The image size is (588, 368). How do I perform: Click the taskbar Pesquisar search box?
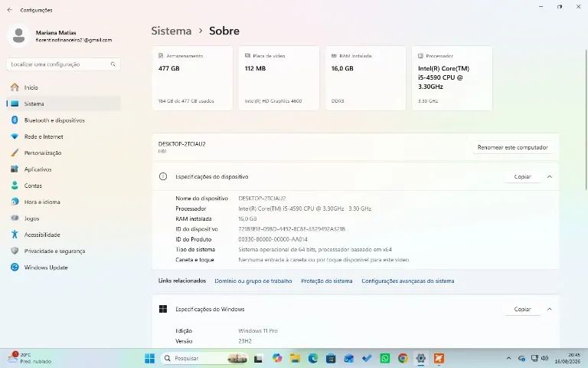click(204, 358)
